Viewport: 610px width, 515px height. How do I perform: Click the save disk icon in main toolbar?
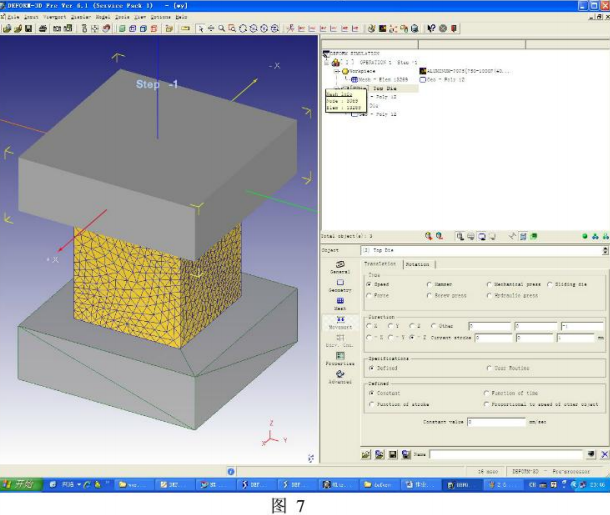pyautogui.click(x=28, y=28)
